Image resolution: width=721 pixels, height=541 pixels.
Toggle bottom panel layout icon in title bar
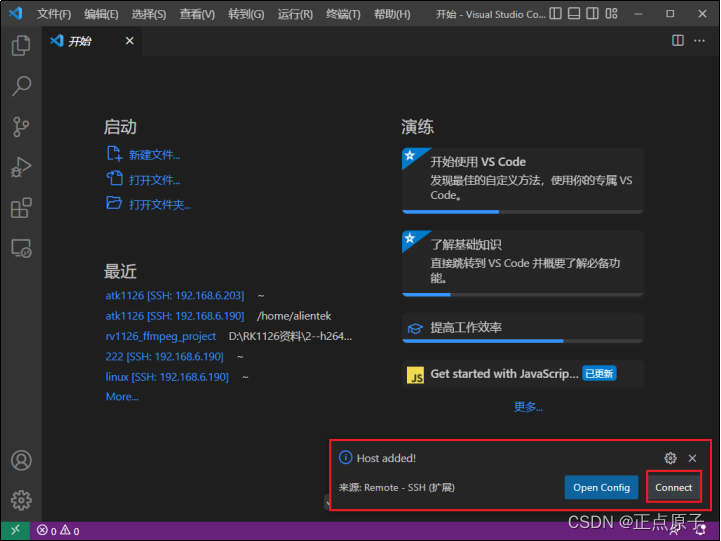pos(573,14)
